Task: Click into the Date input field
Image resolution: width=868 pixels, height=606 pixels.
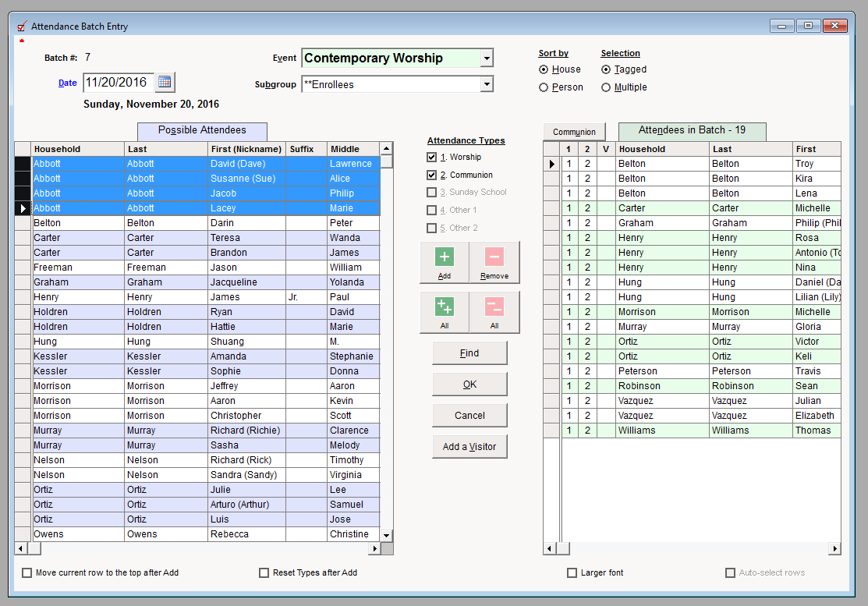Action: pos(119,82)
